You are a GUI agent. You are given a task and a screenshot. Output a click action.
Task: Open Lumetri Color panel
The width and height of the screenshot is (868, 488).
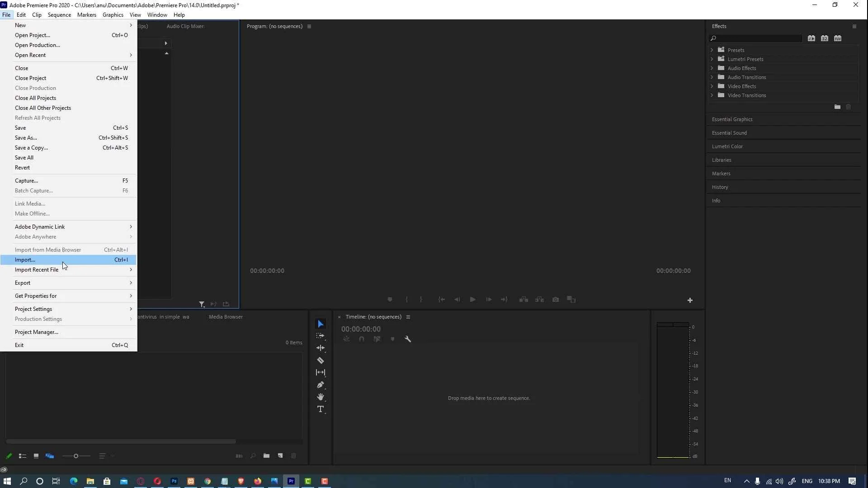coord(727,146)
